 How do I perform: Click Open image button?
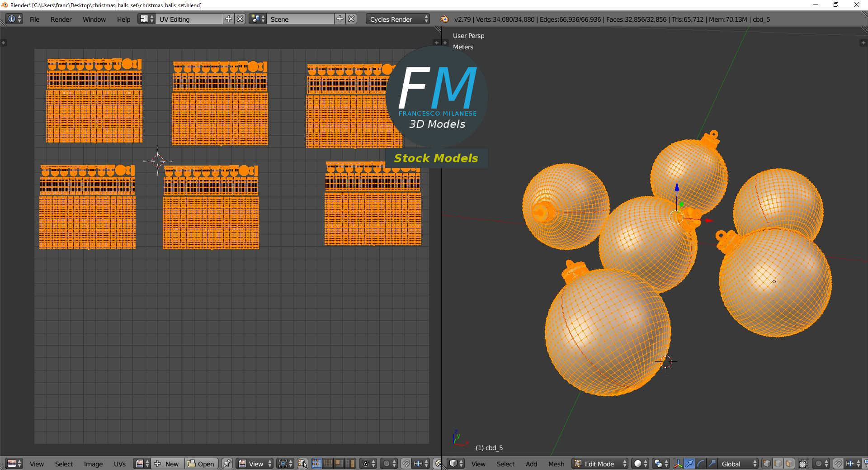(x=202, y=464)
